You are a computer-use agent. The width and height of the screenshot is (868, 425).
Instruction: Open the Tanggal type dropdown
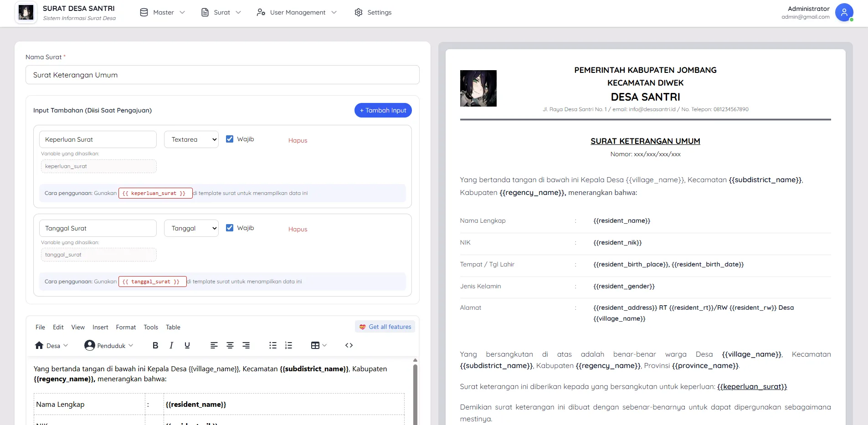[191, 228]
